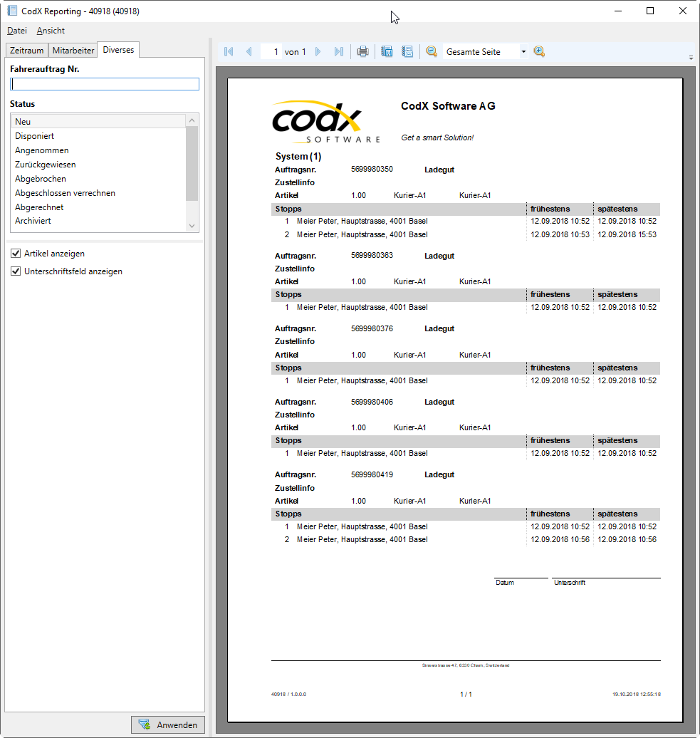
Task: Jump to the last page of the report
Action: pos(339,51)
